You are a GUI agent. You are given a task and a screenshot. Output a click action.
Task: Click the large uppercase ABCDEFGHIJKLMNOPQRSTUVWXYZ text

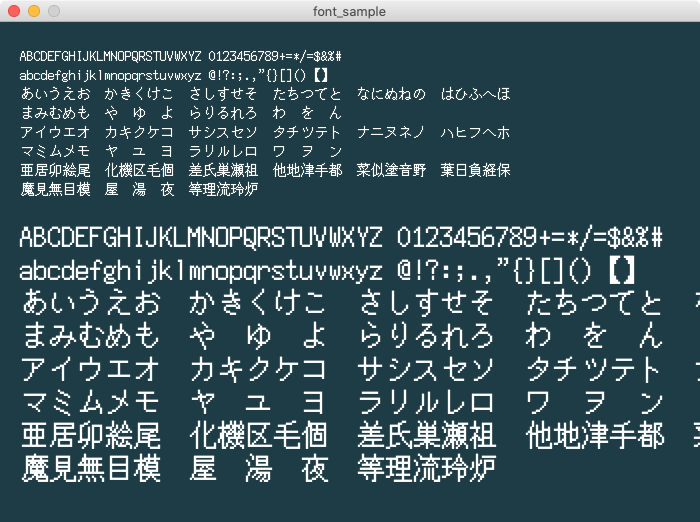pos(200,238)
